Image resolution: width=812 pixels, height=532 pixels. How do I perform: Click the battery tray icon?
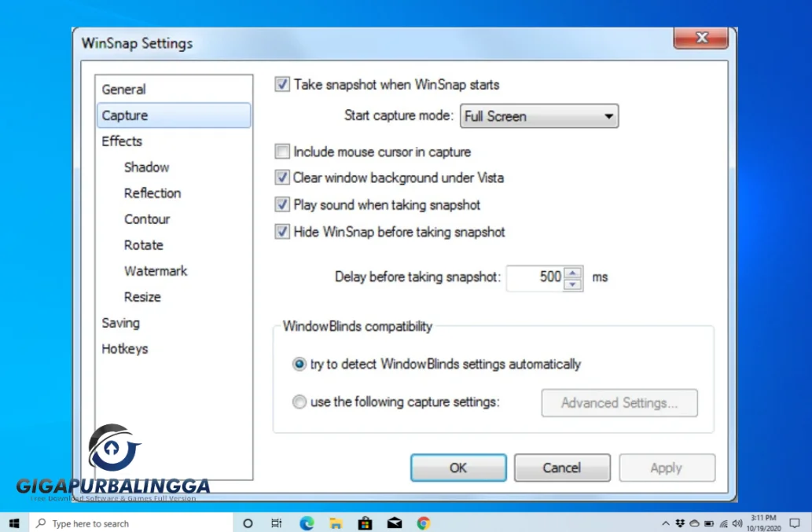pos(709,523)
